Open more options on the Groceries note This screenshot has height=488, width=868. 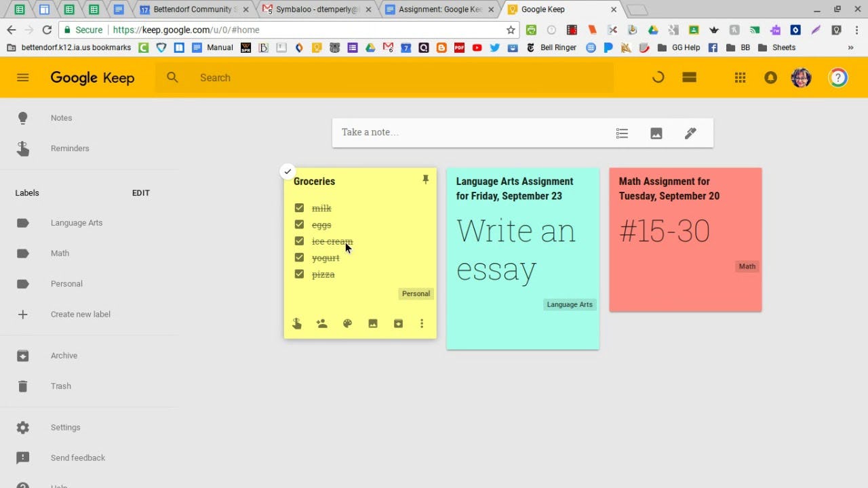[x=422, y=323]
